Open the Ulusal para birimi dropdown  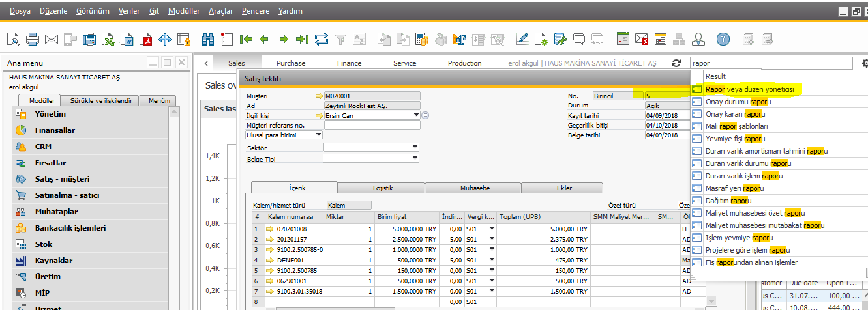coord(318,135)
